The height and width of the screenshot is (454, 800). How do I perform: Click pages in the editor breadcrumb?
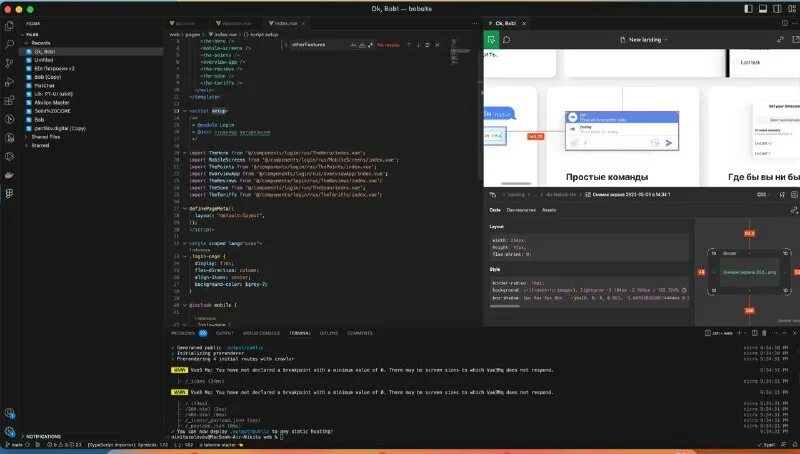pos(192,35)
